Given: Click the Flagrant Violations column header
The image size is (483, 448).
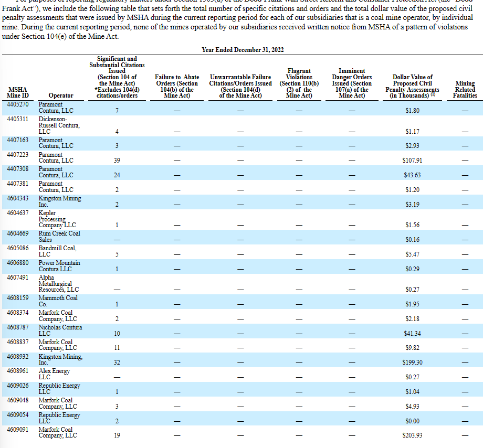Looking at the screenshot, I should (299, 83).
